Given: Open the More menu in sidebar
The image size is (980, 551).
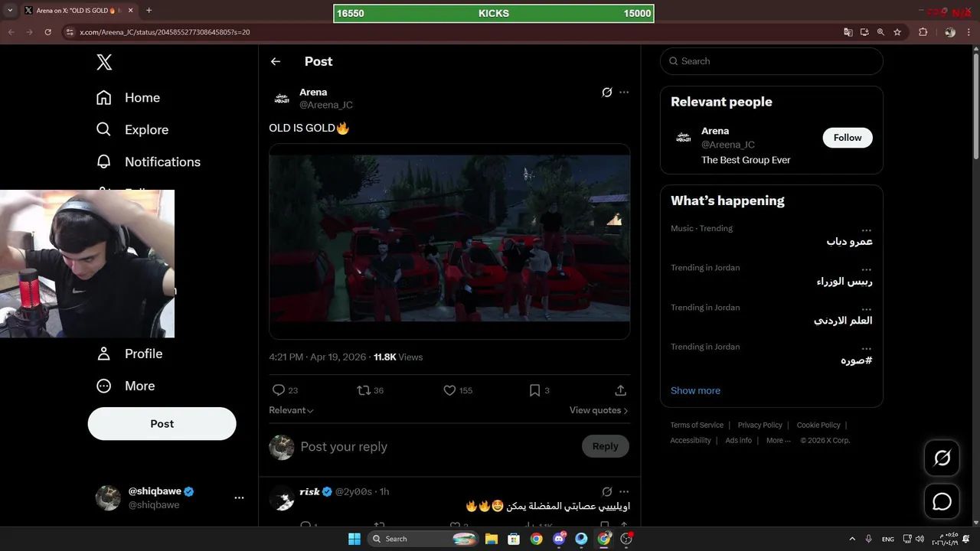Looking at the screenshot, I should [125, 386].
